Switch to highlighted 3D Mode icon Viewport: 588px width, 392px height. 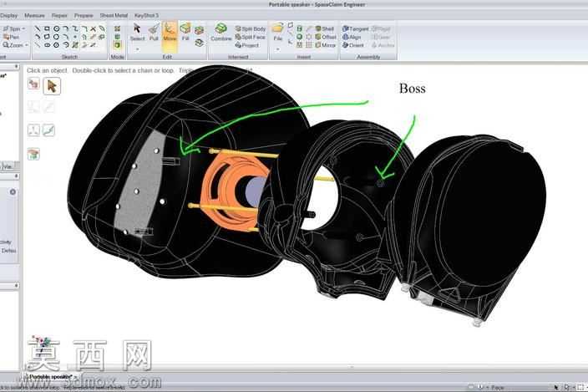click(x=118, y=45)
